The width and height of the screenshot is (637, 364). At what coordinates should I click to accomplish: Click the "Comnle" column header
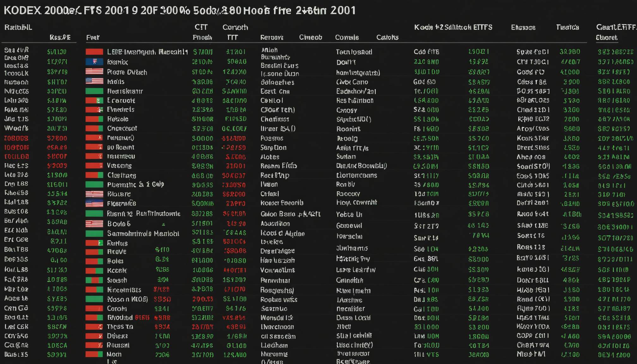(347, 38)
